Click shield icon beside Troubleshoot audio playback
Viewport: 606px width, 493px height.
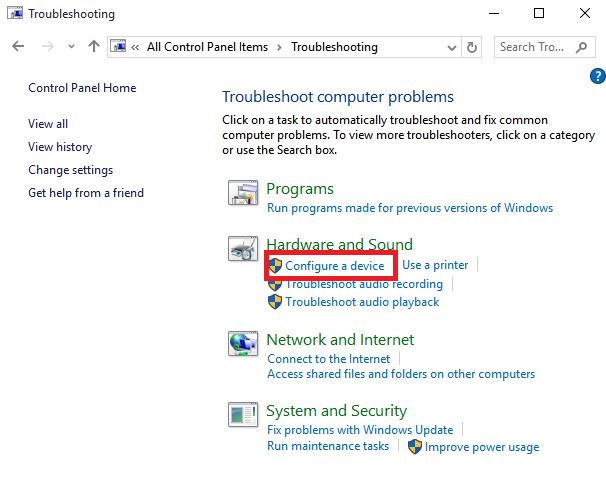click(275, 302)
